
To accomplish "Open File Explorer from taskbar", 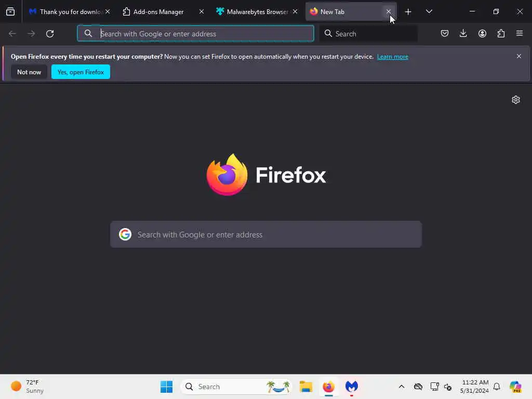I will [x=306, y=387].
